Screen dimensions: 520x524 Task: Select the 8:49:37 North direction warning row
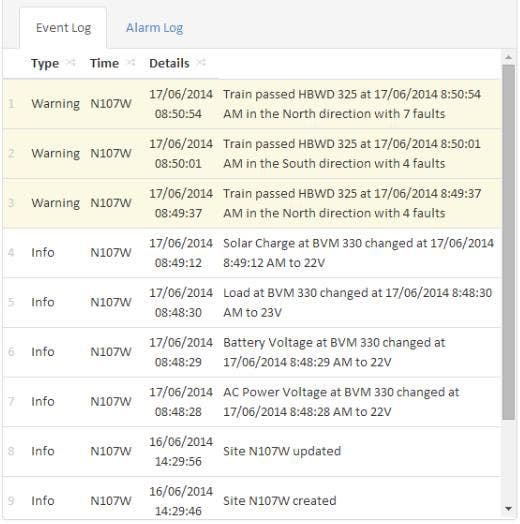coord(252,203)
